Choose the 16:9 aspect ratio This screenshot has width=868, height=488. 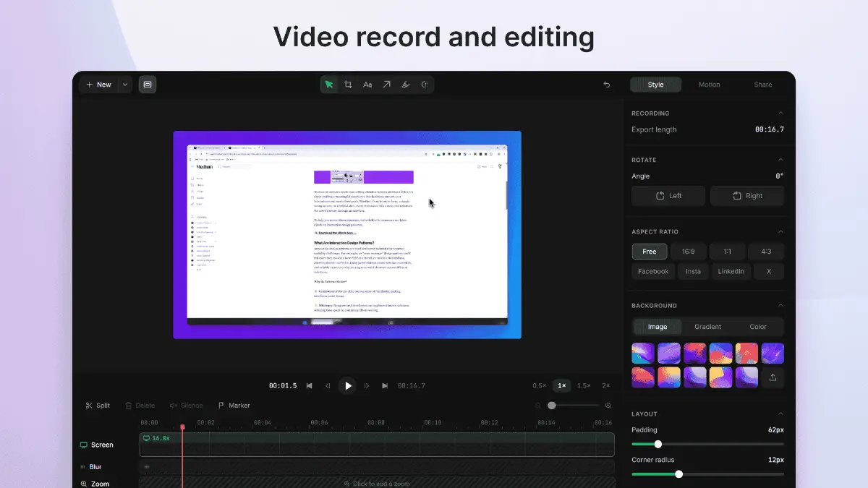point(688,252)
